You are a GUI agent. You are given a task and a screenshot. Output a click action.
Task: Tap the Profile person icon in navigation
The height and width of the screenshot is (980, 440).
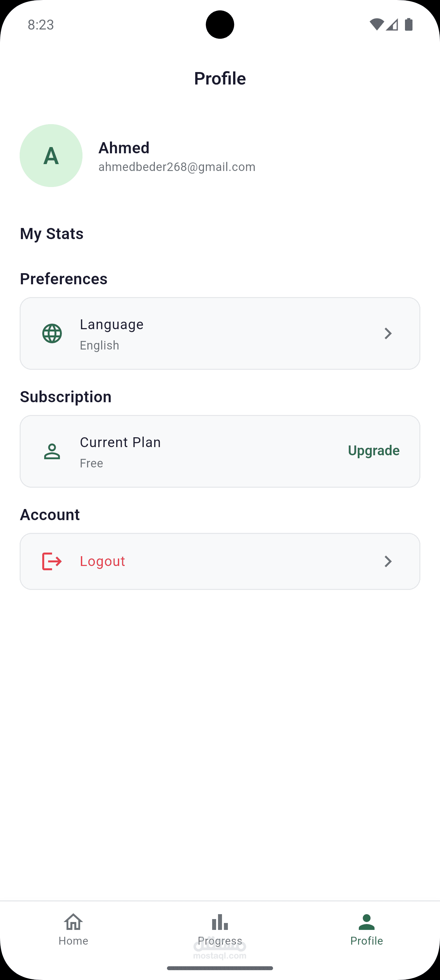coord(367,922)
